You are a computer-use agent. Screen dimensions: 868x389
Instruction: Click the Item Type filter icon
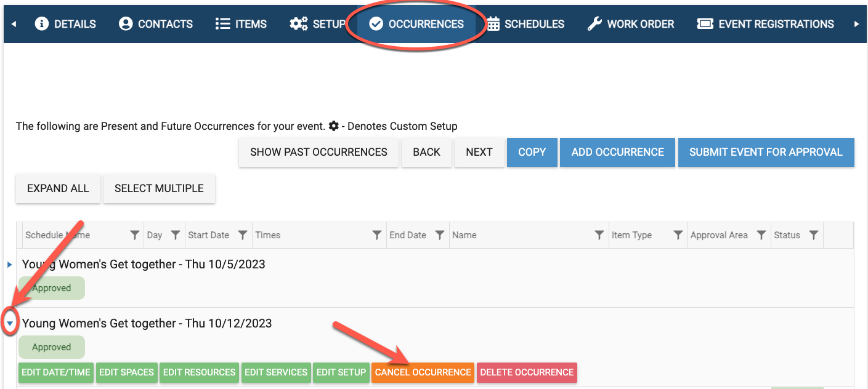point(678,235)
